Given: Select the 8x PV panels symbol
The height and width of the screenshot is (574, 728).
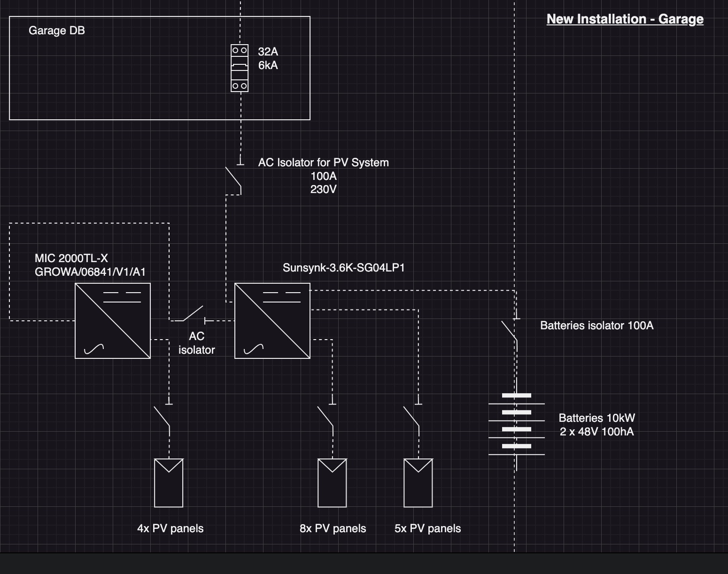Looking at the screenshot, I should coord(333,483).
